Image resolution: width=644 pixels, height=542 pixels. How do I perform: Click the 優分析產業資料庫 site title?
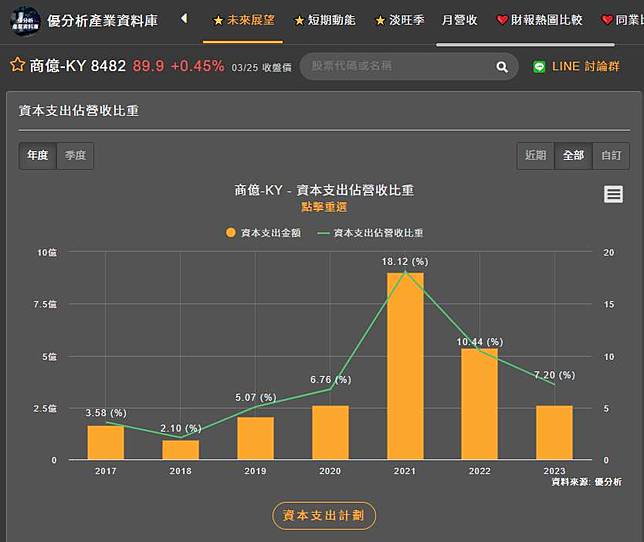[103, 21]
